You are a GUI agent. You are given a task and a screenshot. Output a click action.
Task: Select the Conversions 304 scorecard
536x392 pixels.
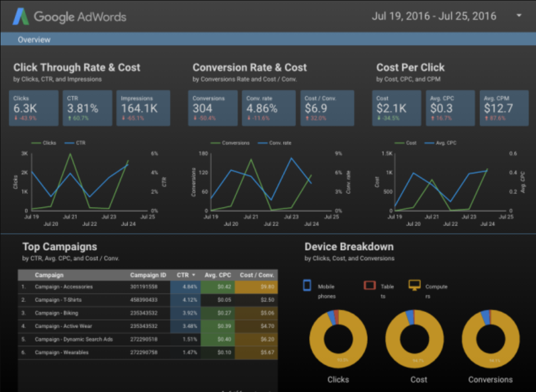click(213, 108)
